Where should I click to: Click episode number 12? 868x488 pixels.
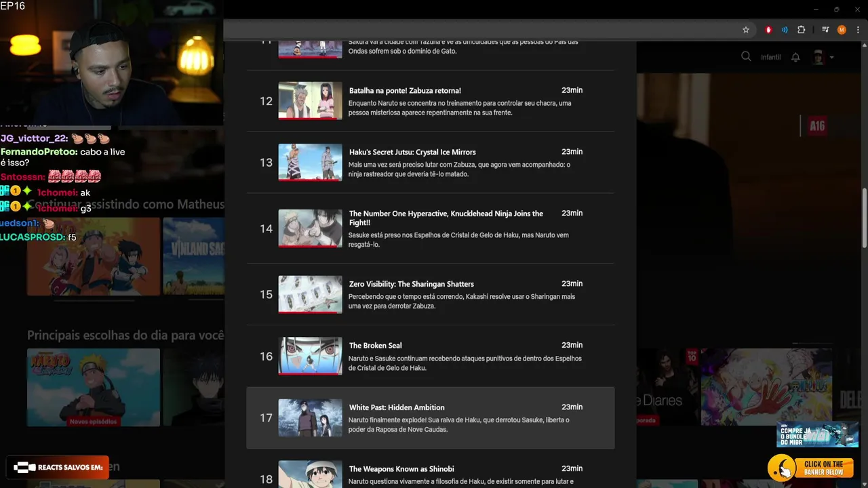click(266, 101)
